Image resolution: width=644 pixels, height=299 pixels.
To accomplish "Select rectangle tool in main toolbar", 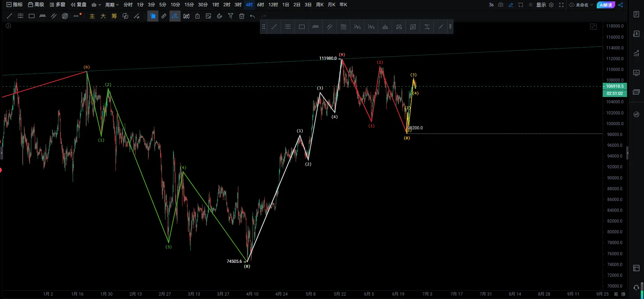I will pos(32,16).
